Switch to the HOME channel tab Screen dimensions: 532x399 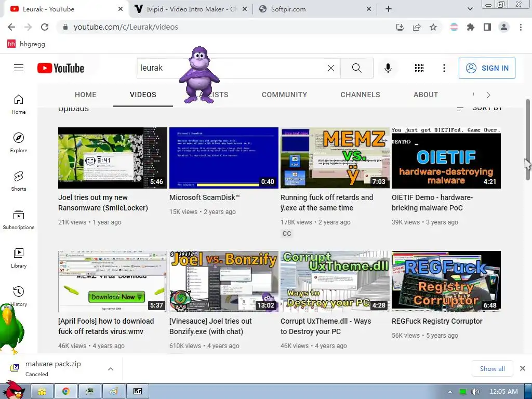pos(86,95)
